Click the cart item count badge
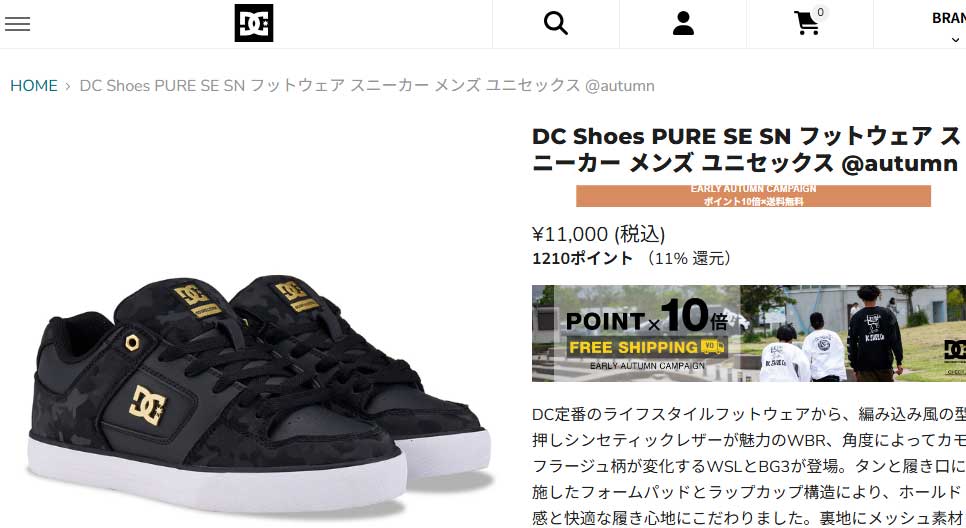 coord(820,12)
